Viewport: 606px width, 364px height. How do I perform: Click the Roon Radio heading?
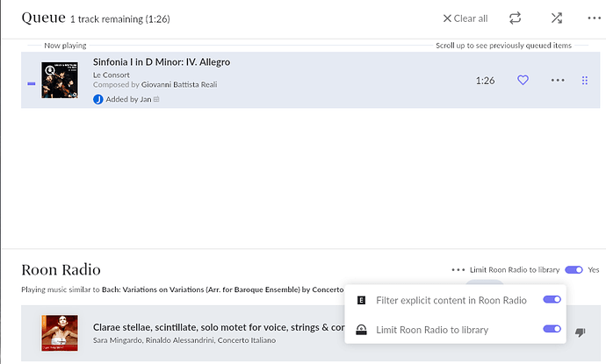pos(61,270)
